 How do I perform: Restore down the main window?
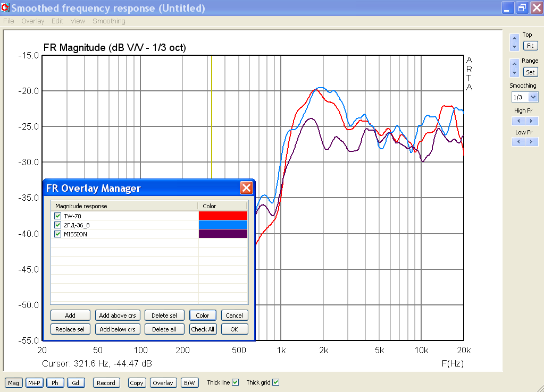[522, 7]
